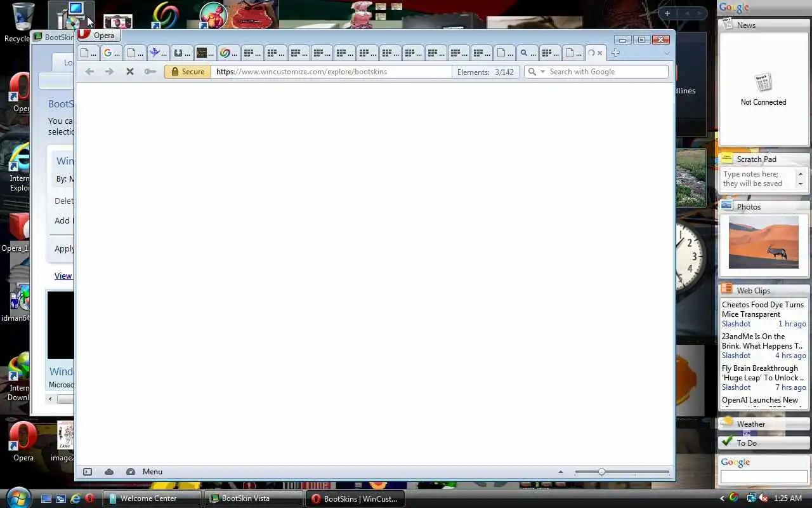This screenshot has height=508, width=812.
Task: Click the Scratch Pad notes area
Action: [x=759, y=178]
